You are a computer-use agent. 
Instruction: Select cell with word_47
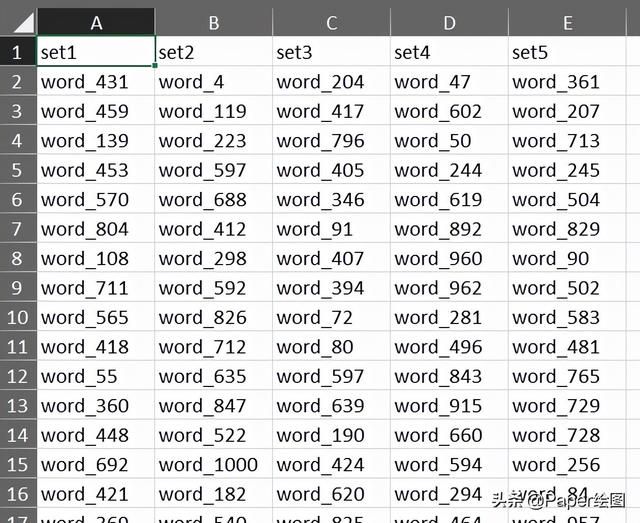pos(449,81)
